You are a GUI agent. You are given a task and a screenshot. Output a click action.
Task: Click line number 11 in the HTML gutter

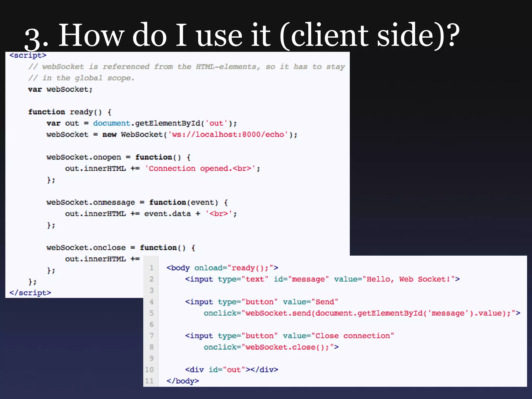click(x=149, y=381)
